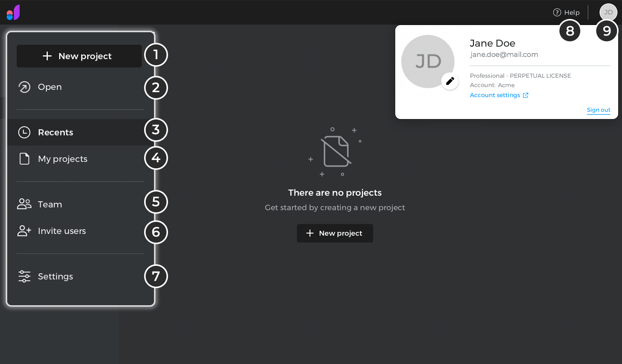Click the app logo in top-left corner
The height and width of the screenshot is (364, 622).
tap(13, 13)
